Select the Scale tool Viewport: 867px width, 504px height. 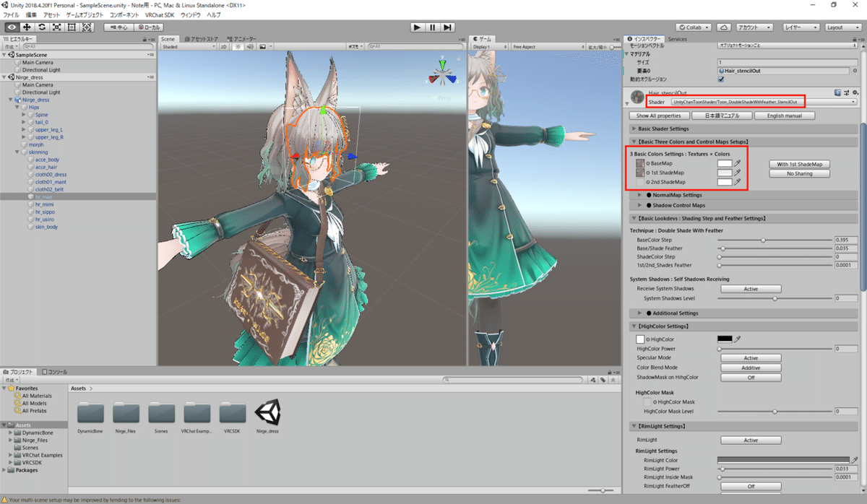[57, 27]
